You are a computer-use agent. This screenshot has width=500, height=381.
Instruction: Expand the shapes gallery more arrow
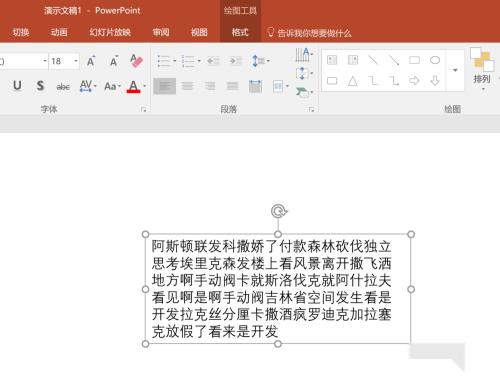[455, 70]
